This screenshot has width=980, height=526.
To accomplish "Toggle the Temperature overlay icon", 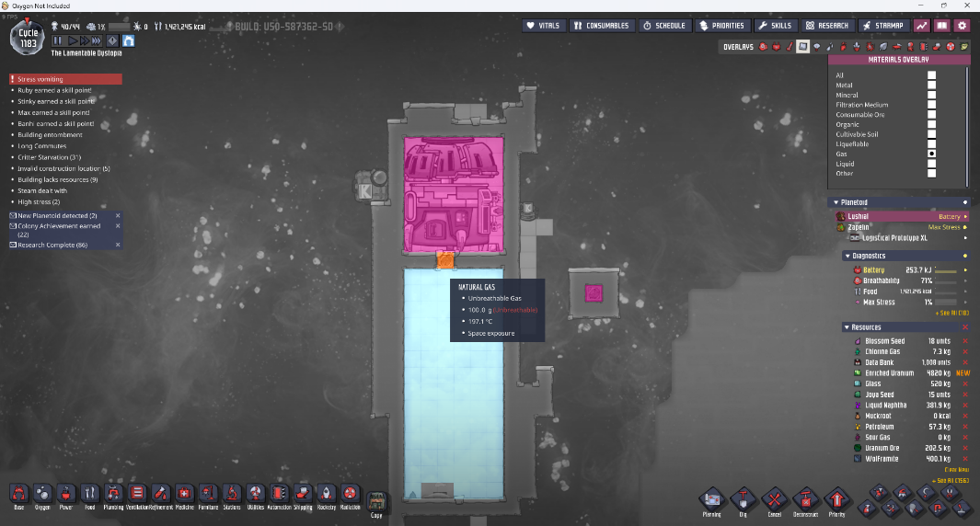I will (790, 46).
